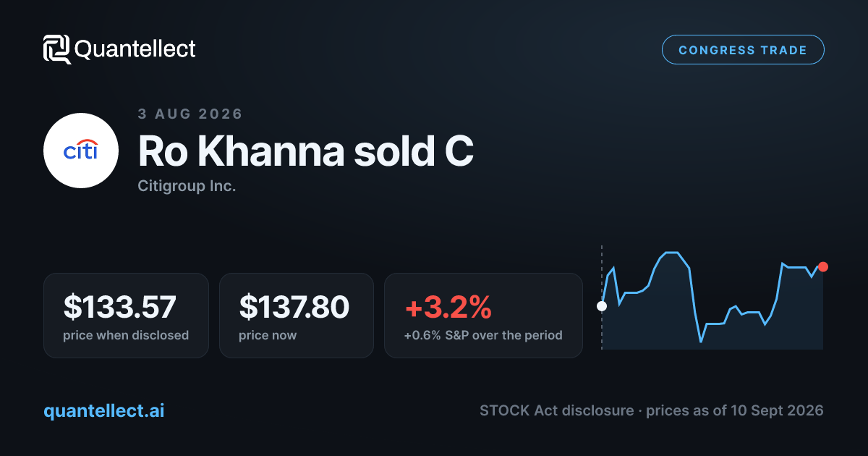Click the red endpoint on the price chart

[x=823, y=266]
